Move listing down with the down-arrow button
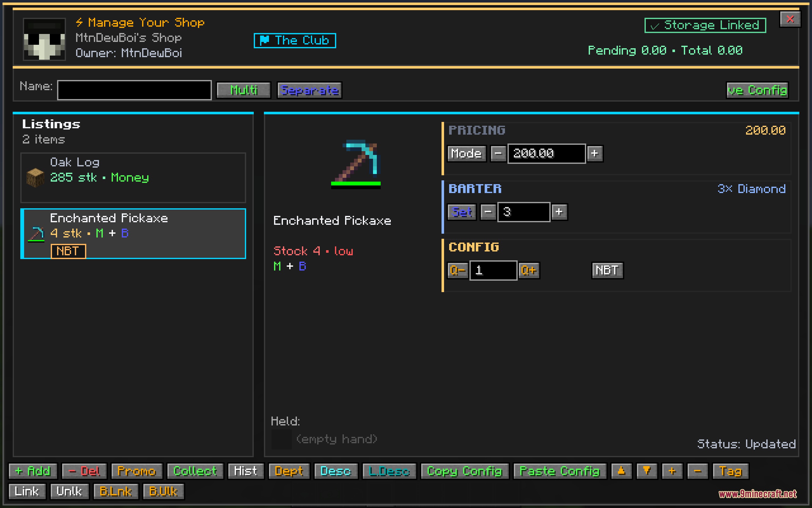The width and height of the screenshot is (812, 508). point(647,471)
